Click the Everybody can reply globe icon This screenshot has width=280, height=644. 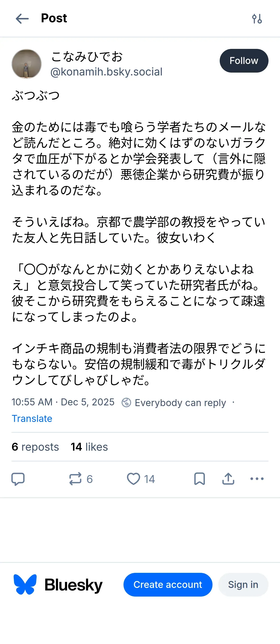(x=126, y=402)
